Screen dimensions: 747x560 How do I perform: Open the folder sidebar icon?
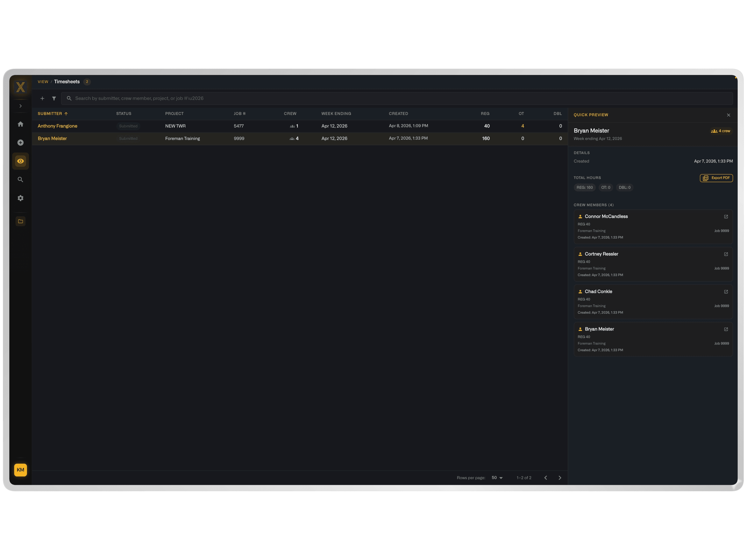(21, 221)
